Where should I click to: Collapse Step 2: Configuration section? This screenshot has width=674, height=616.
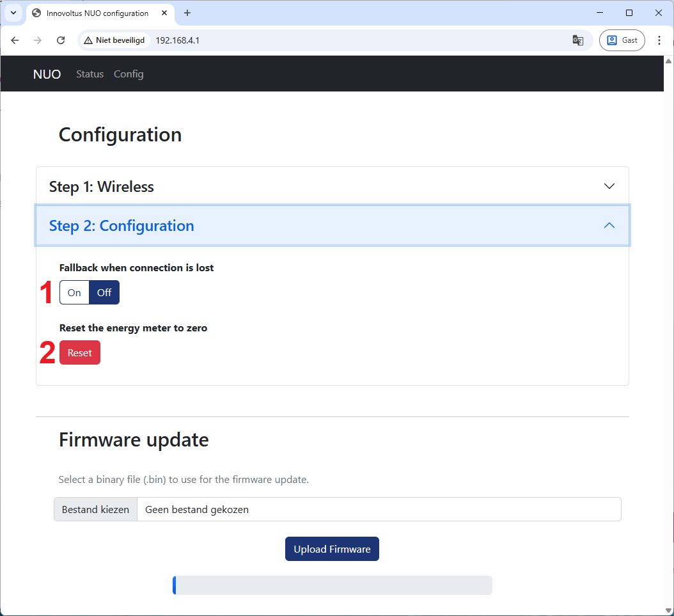332,226
